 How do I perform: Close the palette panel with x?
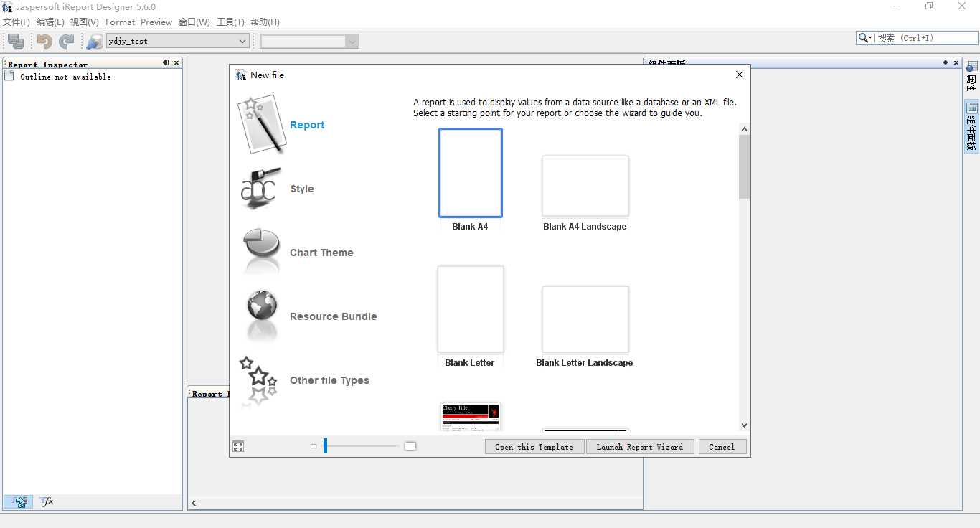click(956, 63)
